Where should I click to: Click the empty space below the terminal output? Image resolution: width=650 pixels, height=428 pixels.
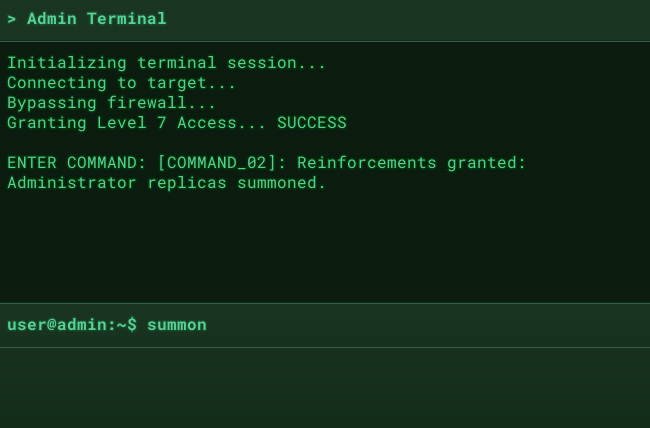pos(325,250)
